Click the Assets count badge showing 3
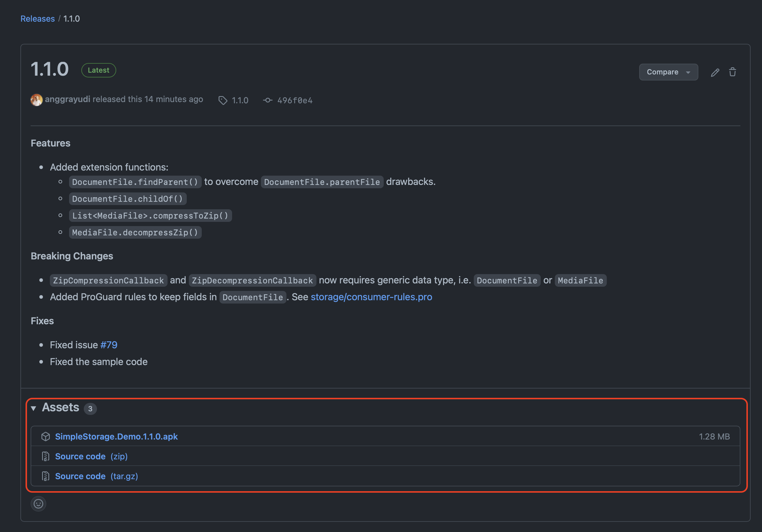Screen dimensions: 762x532 [x=90, y=409]
